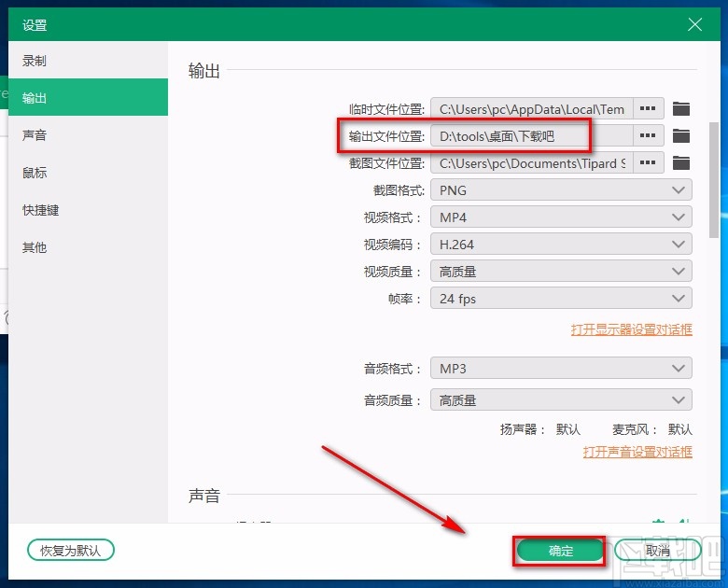Go to the 鼠标 settings tab
This screenshot has width=728, height=588.
tap(89, 173)
